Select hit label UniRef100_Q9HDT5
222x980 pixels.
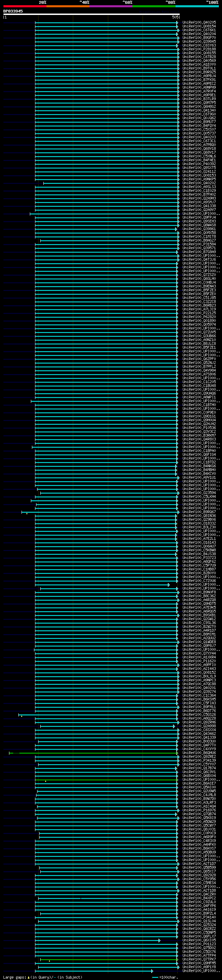coord(199,604)
